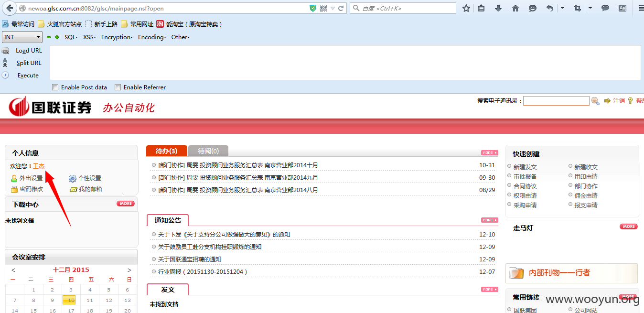This screenshot has width=644, height=313.
Task: Open the 南京营业部2014十月 task item
Action: pos(238,165)
